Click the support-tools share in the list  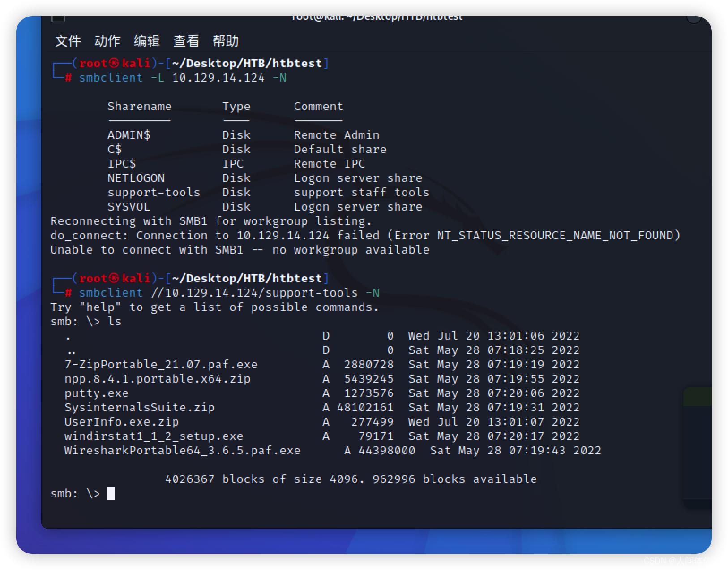coord(154,192)
